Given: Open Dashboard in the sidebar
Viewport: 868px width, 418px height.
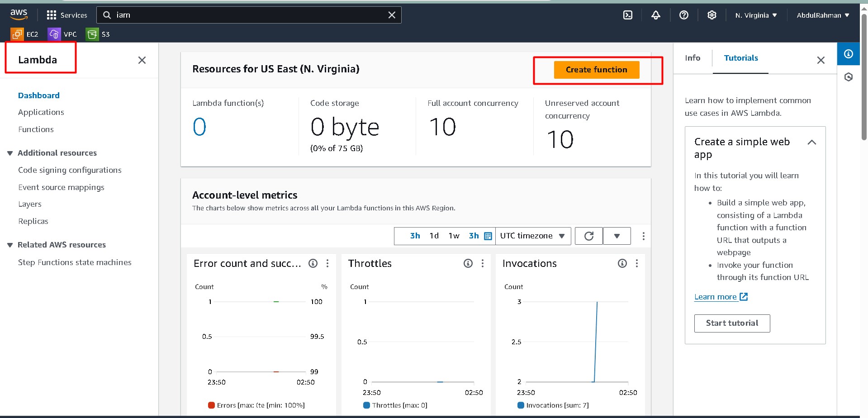Looking at the screenshot, I should (39, 95).
